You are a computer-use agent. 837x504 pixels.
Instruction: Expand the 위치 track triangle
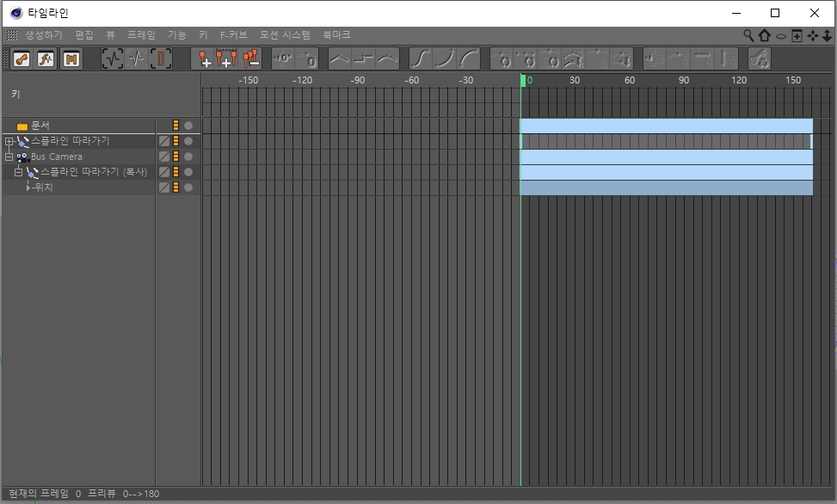click(x=28, y=187)
